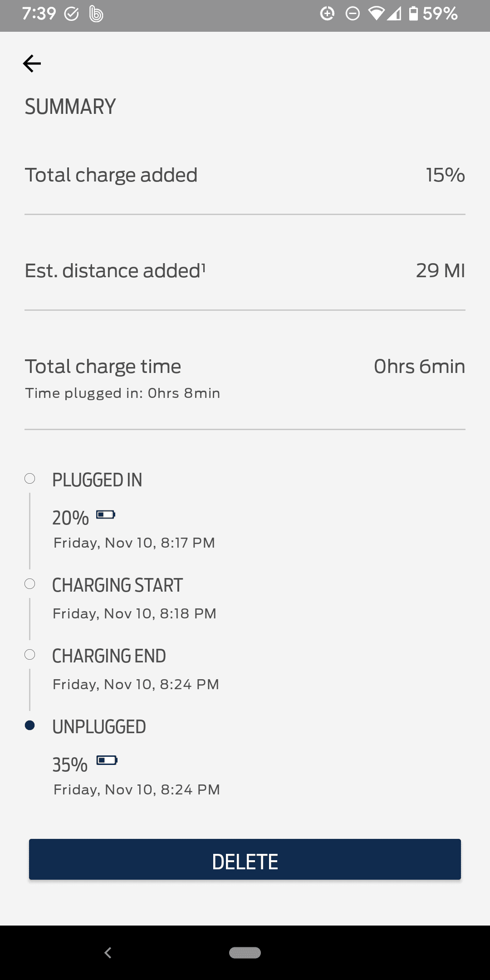This screenshot has width=490, height=980.
Task: Tap the 29 MI distance value
Action: coord(440,271)
